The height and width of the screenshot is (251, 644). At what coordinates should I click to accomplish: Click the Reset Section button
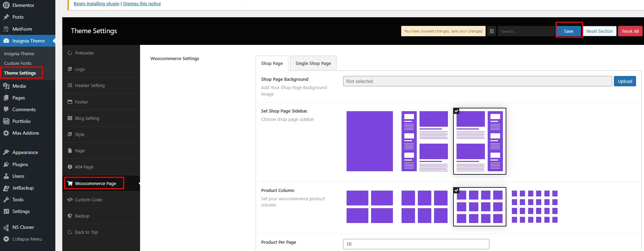[599, 31]
